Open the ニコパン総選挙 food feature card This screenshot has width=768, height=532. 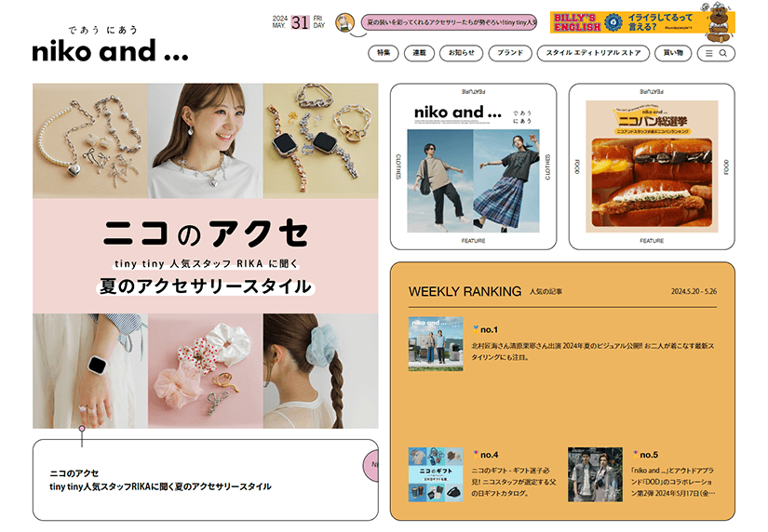click(x=652, y=166)
